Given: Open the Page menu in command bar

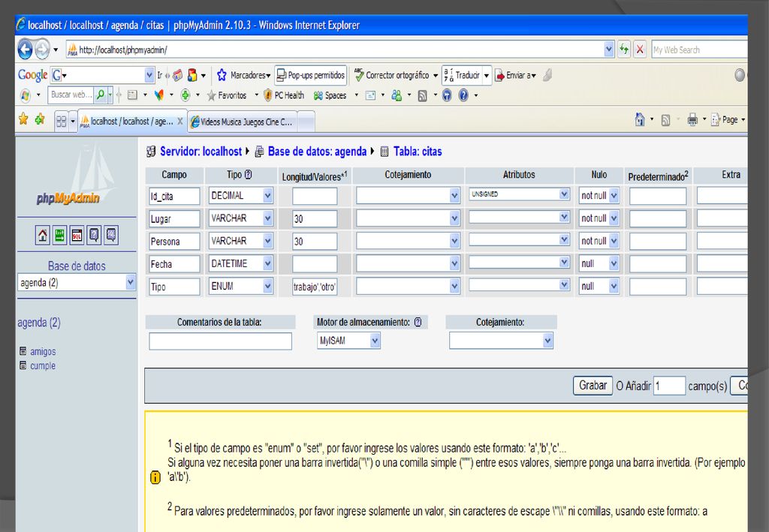Looking at the screenshot, I should coord(728,119).
